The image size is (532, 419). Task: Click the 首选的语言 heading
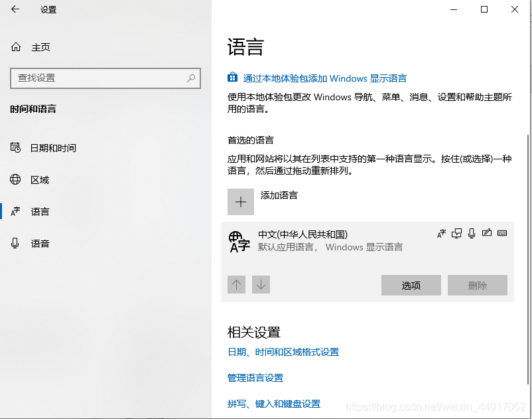pyautogui.click(x=250, y=140)
